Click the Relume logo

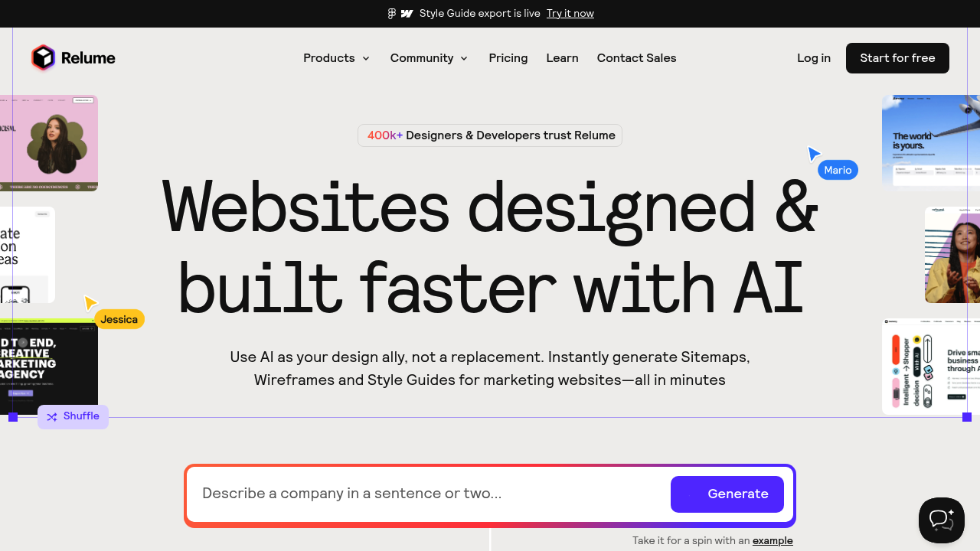73,57
